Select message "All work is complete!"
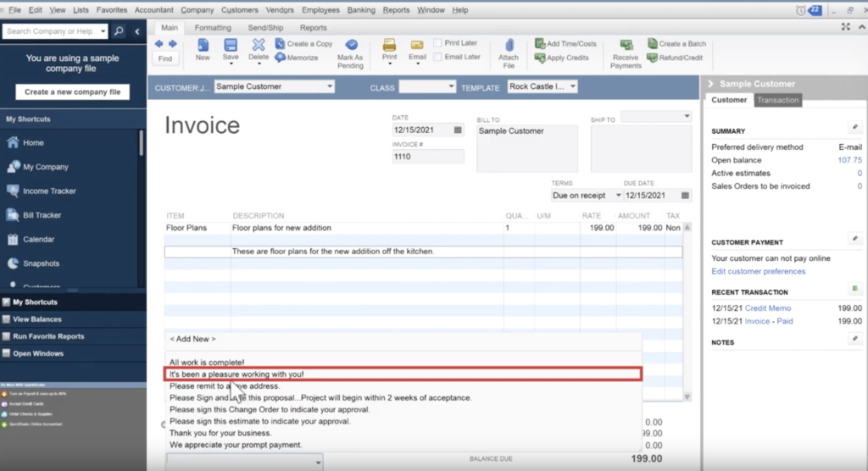The height and width of the screenshot is (471, 868). tap(207, 363)
